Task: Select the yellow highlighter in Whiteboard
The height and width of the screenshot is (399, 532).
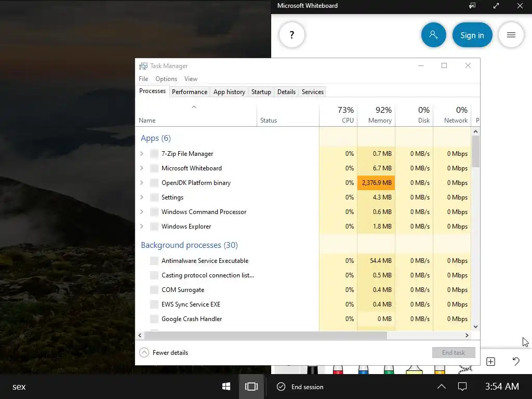Action: coord(414,369)
